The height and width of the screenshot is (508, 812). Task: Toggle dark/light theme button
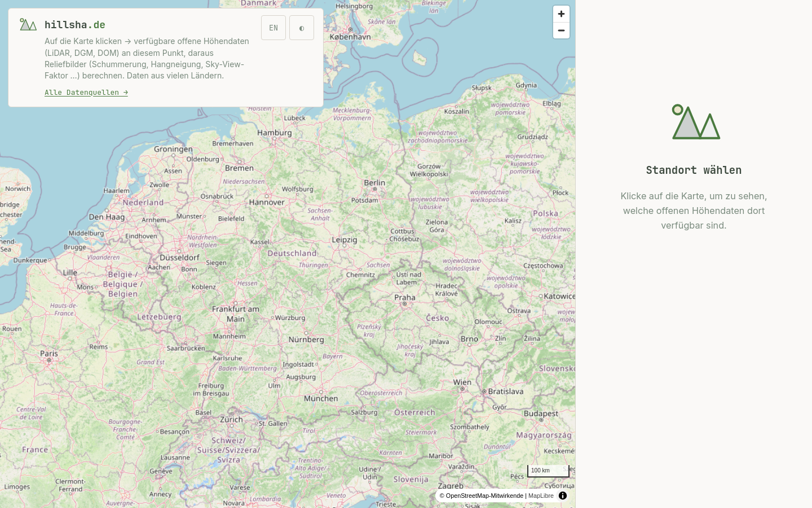[302, 28]
